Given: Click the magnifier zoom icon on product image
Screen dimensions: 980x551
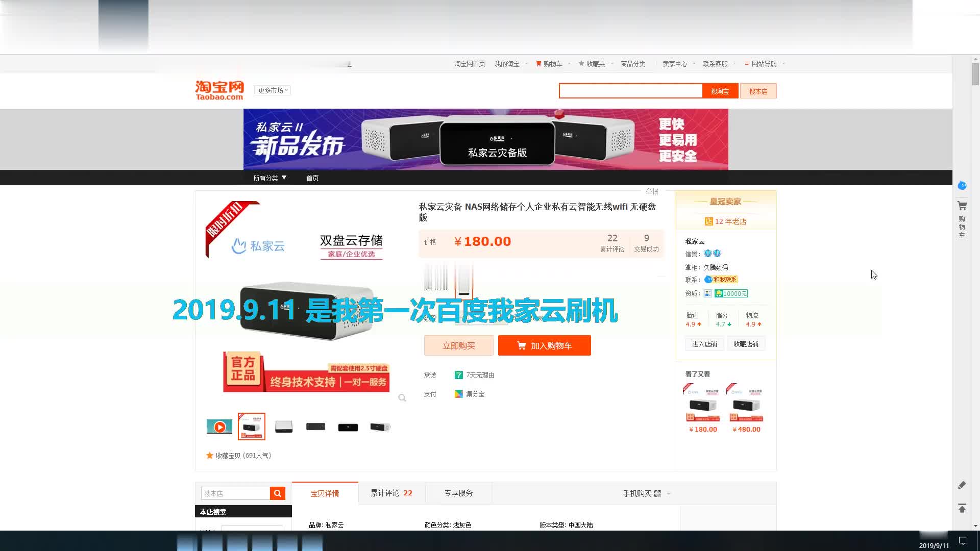Looking at the screenshot, I should tap(402, 398).
